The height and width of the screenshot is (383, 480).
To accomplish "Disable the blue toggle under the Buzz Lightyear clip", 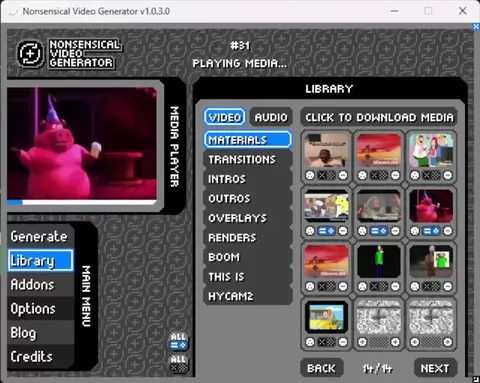I will (379, 231).
